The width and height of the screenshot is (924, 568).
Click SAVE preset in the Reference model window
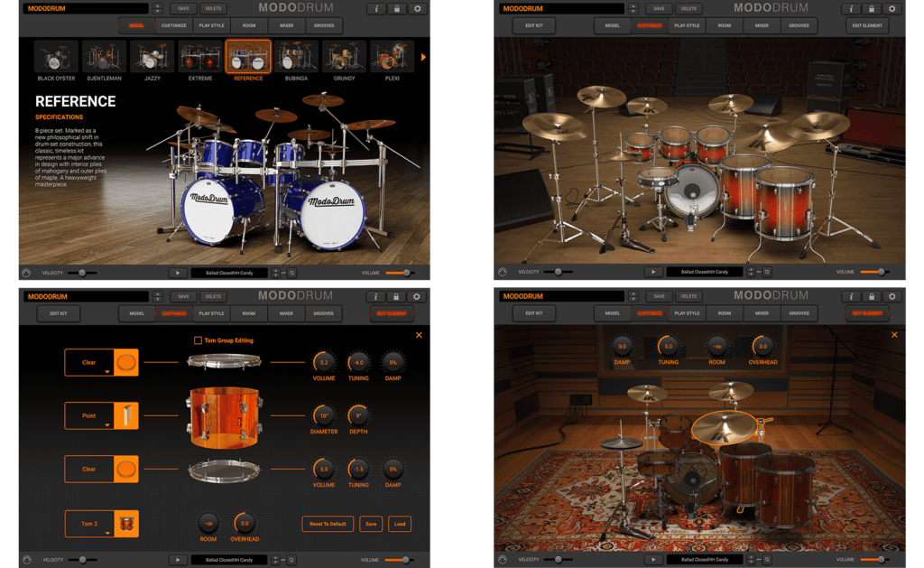(183, 9)
